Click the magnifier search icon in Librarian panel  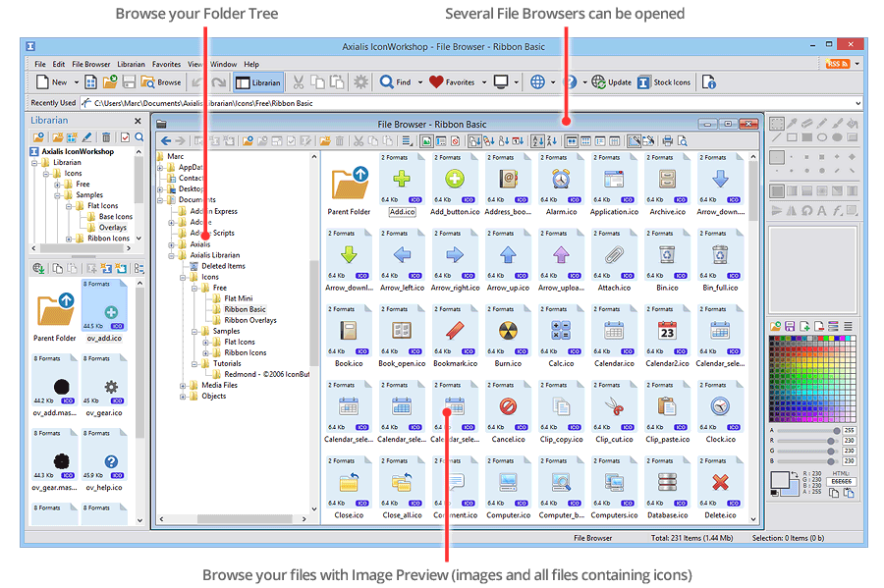click(x=139, y=136)
